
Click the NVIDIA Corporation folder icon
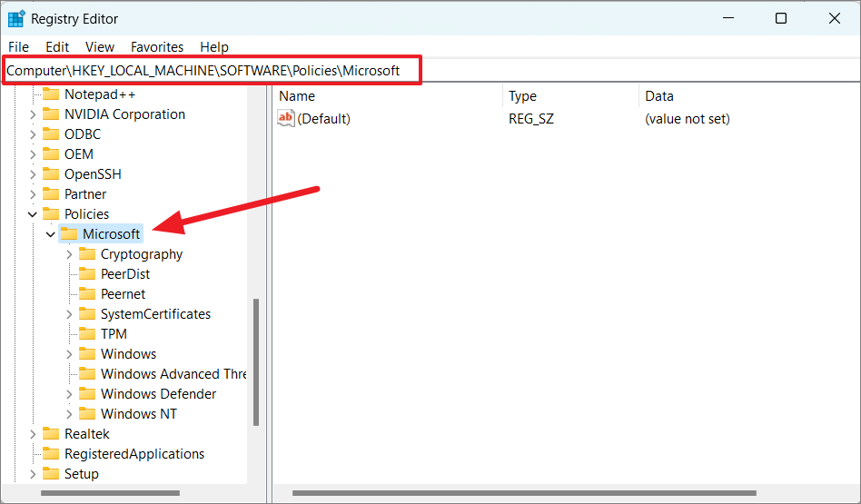(x=51, y=114)
